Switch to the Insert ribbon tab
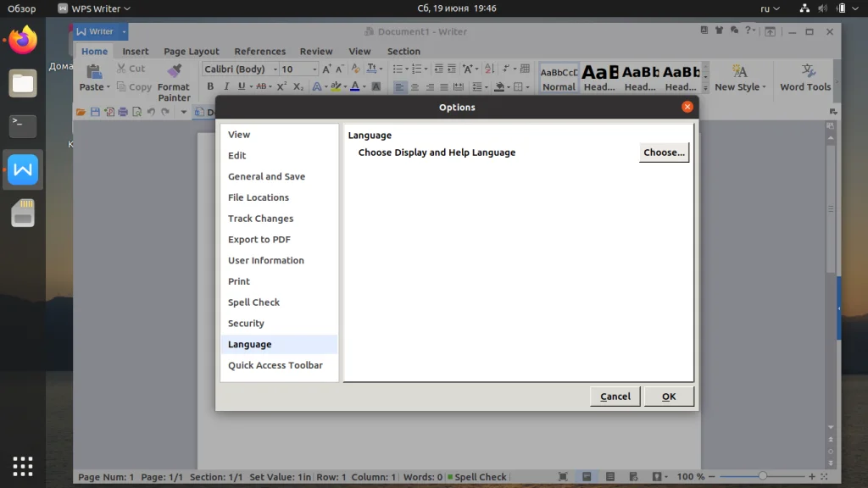Screen dimensions: 868x488 (x=135, y=51)
